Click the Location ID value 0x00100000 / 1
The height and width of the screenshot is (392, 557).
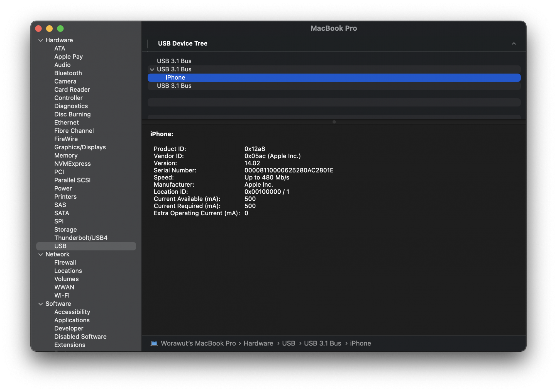(267, 192)
